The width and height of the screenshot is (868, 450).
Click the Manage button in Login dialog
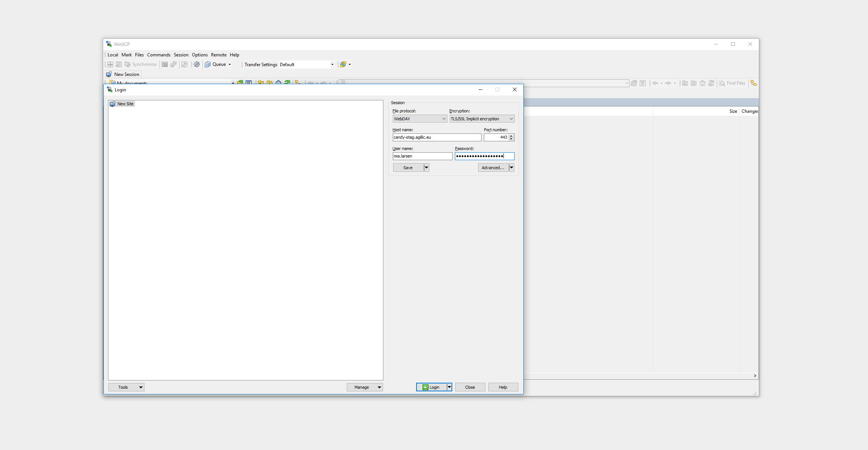point(365,387)
